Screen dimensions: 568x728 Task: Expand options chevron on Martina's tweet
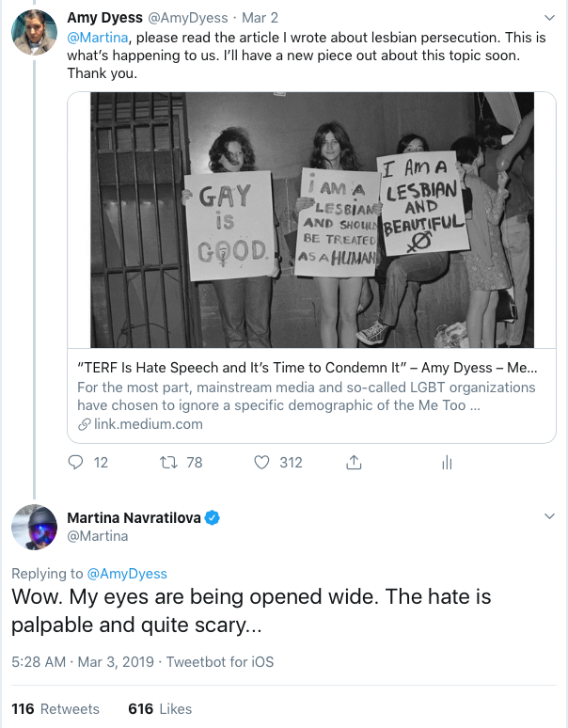550,517
